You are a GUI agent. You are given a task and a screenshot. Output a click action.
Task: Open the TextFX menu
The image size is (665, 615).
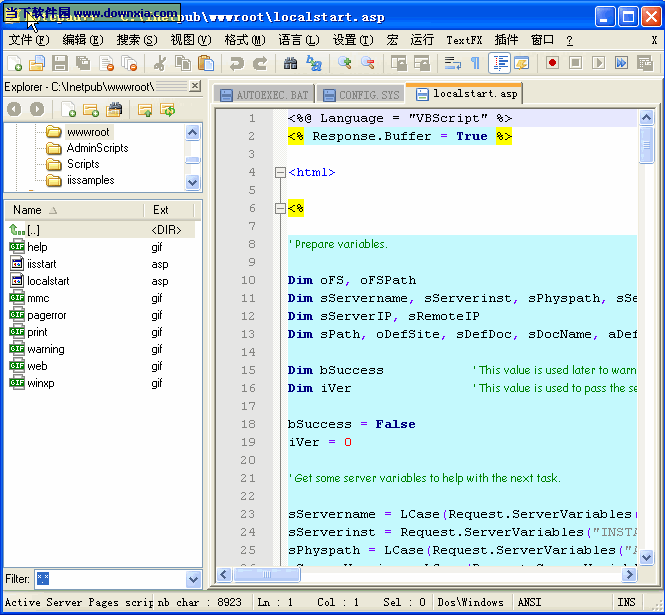point(464,40)
